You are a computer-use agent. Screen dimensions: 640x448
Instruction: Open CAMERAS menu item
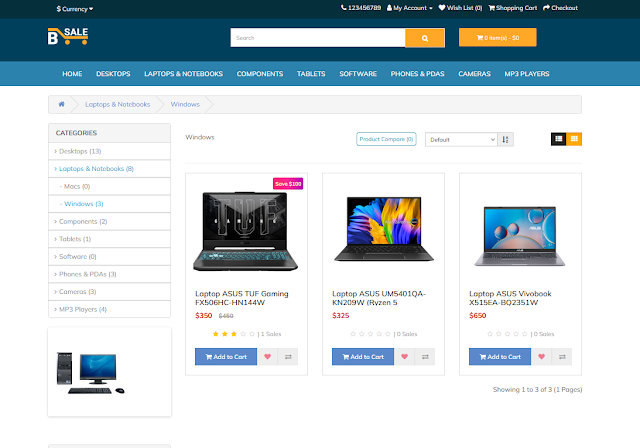[474, 74]
